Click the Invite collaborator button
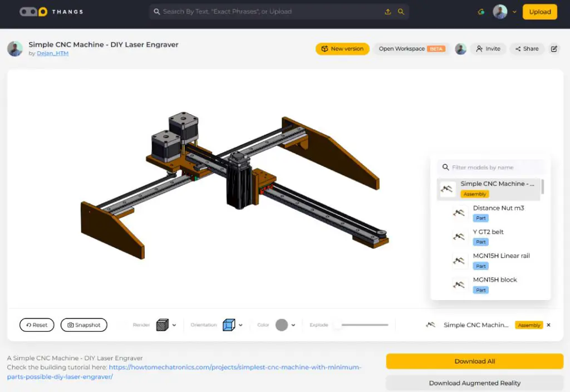Viewport: 570px width, 392px height. pyautogui.click(x=488, y=49)
